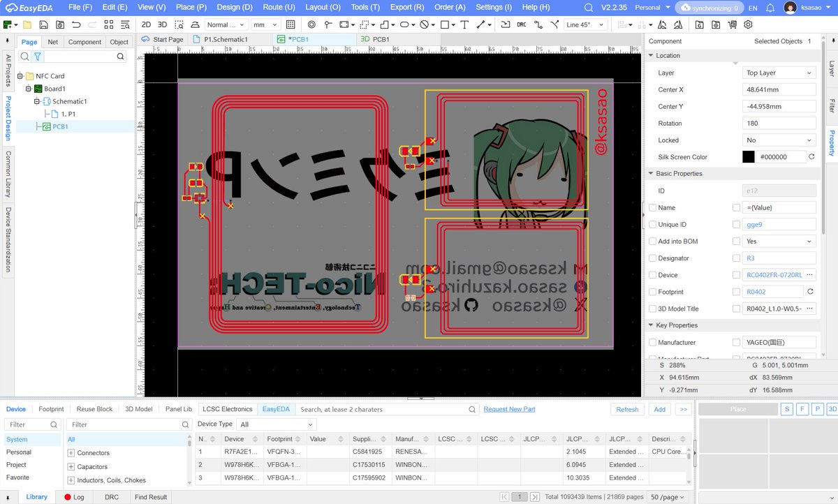Expand the Connectors category
Screen dimensions: 838x504
[x=71, y=453]
